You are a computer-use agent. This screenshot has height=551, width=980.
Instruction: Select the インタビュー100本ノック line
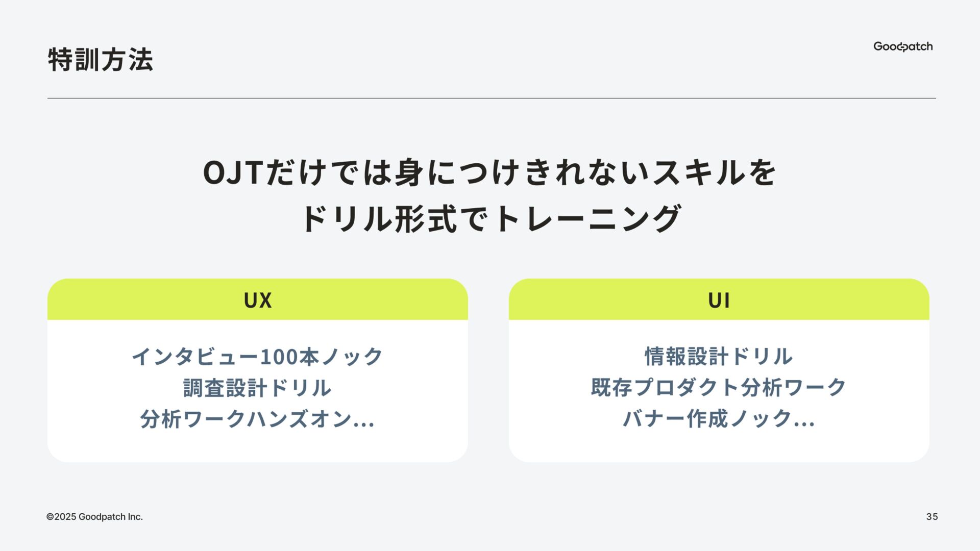[x=258, y=356]
